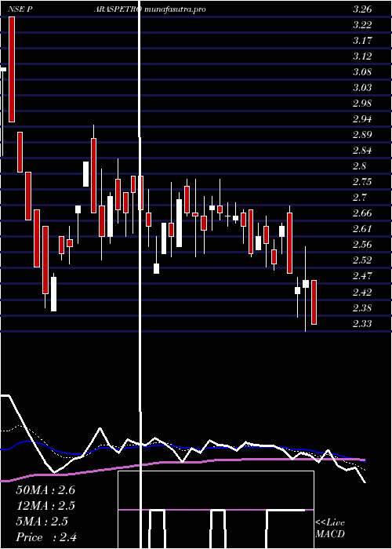This screenshot has width=392, height=549.
Task: Click the 2.61 price axis label
Action: click(362, 229)
